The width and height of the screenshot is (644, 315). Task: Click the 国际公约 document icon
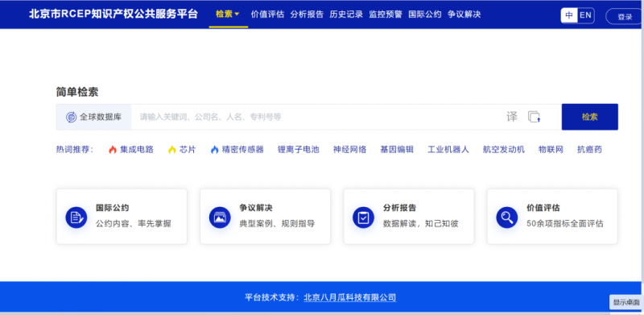point(76,218)
